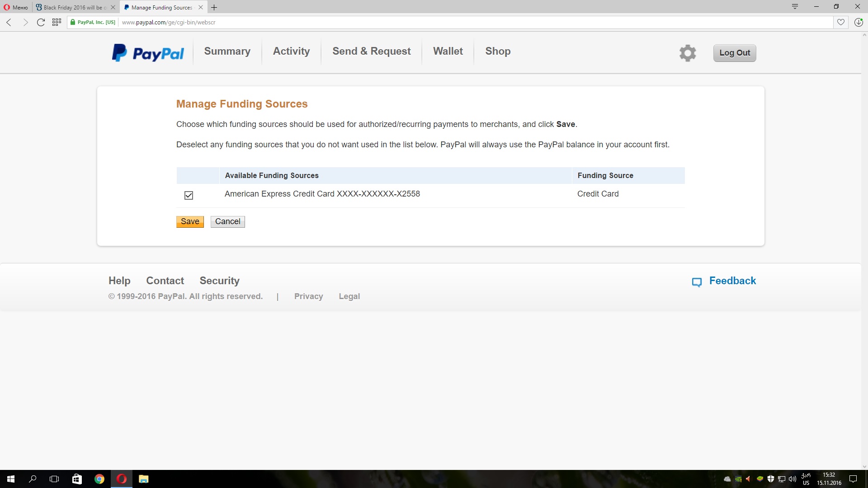
Task: Go to the Activity navigation tab
Action: pos(291,52)
